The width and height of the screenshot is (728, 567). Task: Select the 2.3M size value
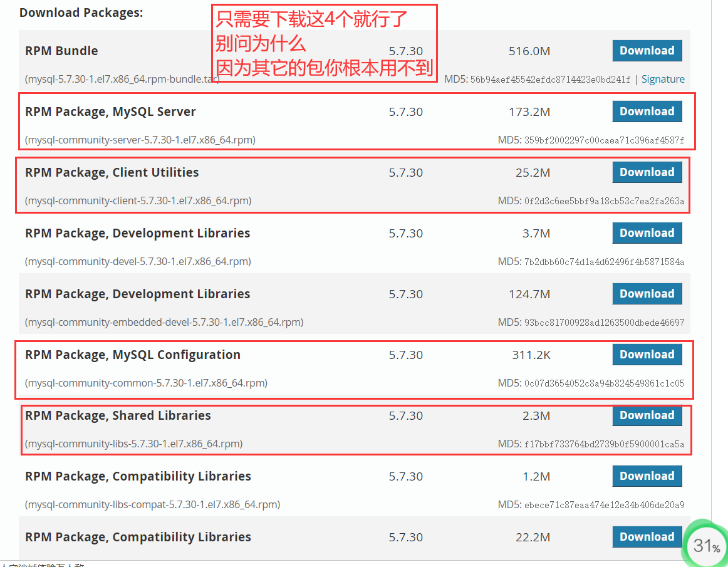click(536, 415)
